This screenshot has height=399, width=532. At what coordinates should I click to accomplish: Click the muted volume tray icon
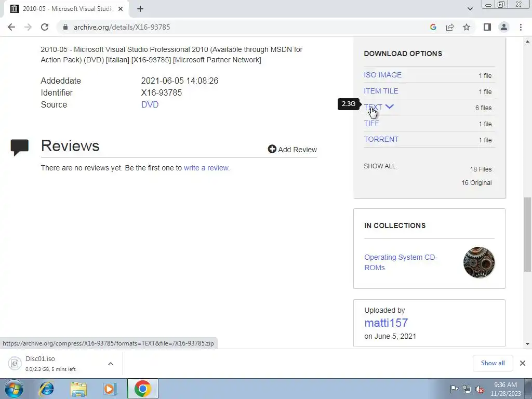pos(480,389)
